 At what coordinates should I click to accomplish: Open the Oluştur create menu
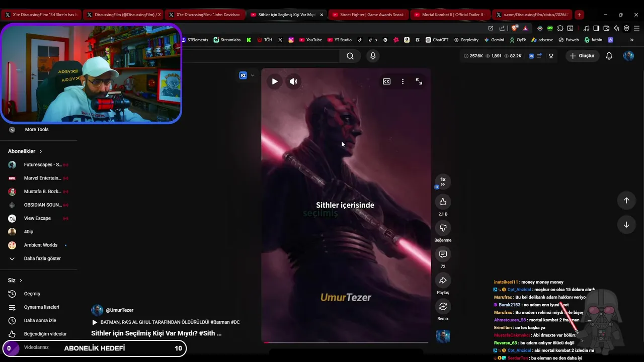(582, 56)
